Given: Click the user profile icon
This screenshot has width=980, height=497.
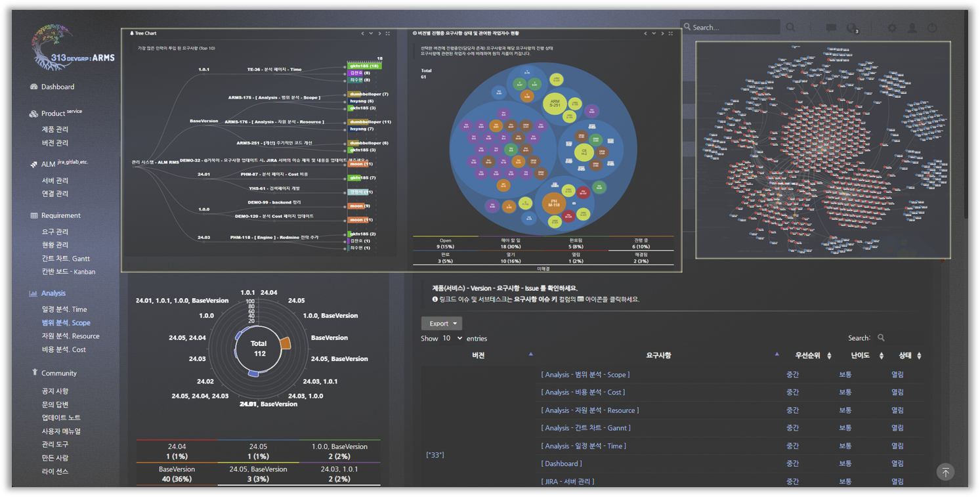Looking at the screenshot, I should 912,28.
